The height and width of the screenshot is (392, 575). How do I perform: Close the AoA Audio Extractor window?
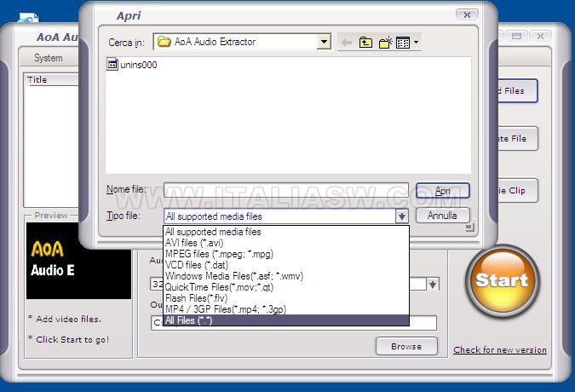pyautogui.click(x=540, y=36)
